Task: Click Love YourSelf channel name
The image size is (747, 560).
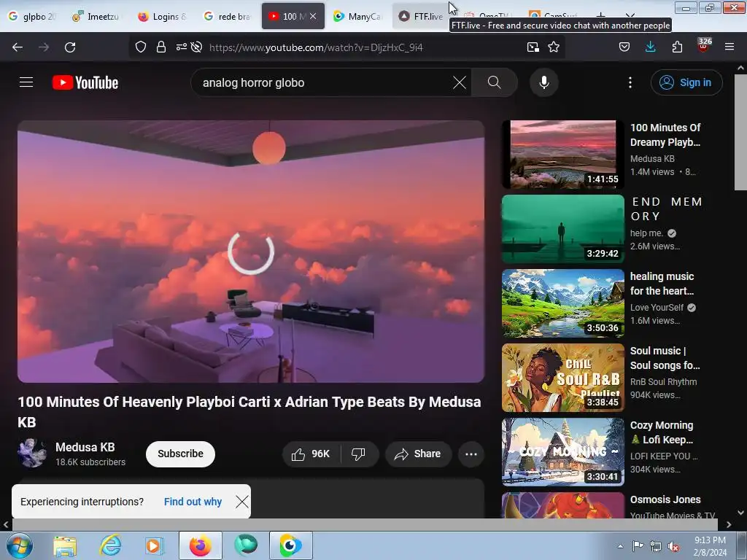Action: tap(657, 308)
